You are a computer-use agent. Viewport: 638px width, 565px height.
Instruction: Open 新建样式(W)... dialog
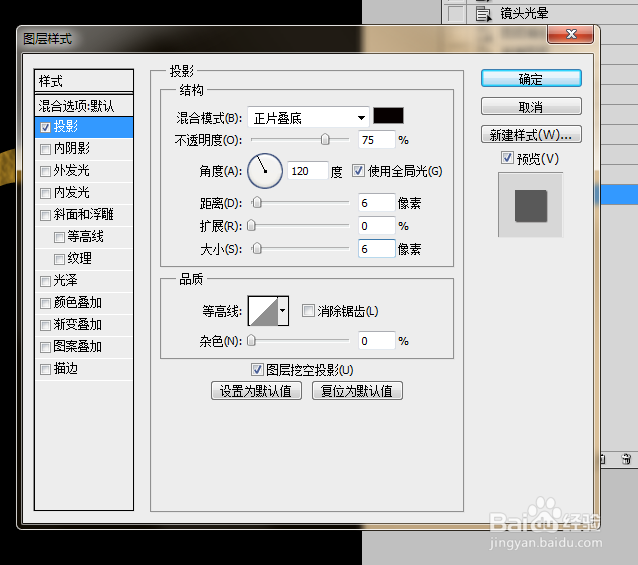click(x=531, y=134)
